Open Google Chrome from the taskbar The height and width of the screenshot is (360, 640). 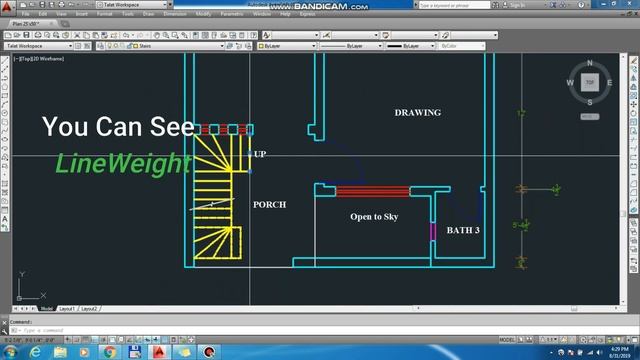109,352
